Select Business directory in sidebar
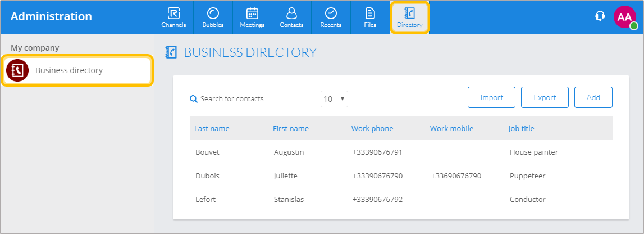This screenshot has width=644, height=234. (77, 70)
